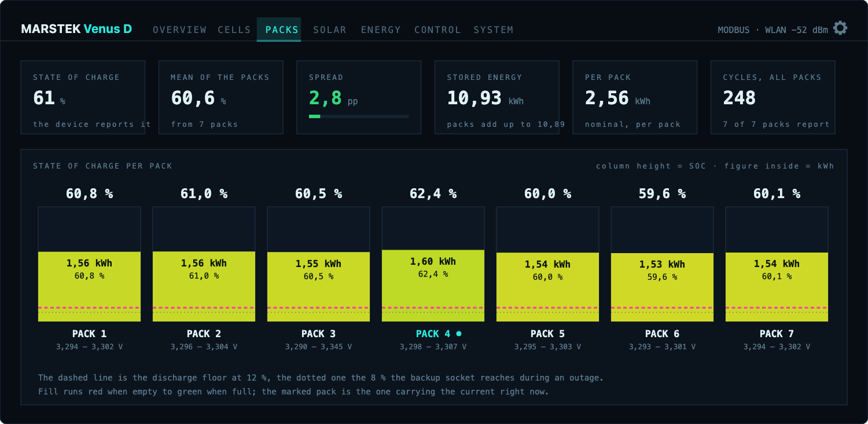This screenshot has width=868, height=424.
Task: Click the '7 of 7 packs report' note
Action: [776, 124]
